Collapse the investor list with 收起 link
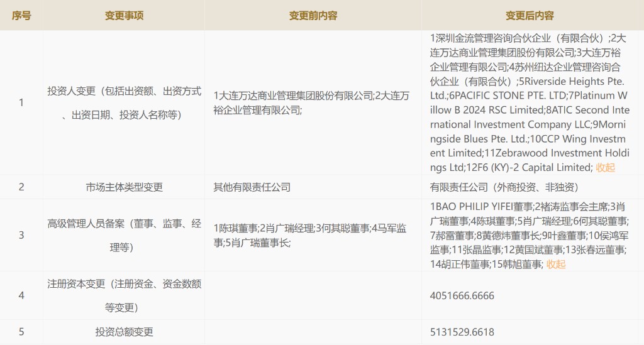 [x=605, y=167]
